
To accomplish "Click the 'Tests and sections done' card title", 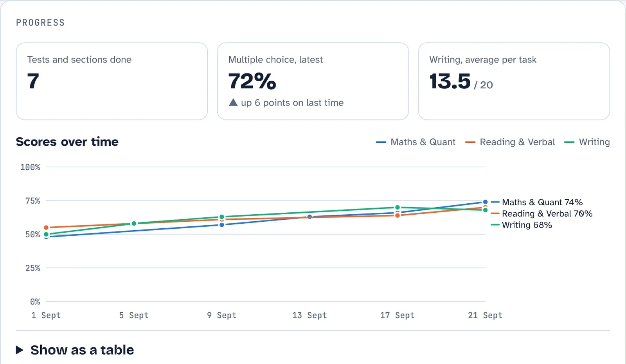I will click(79, 60).
